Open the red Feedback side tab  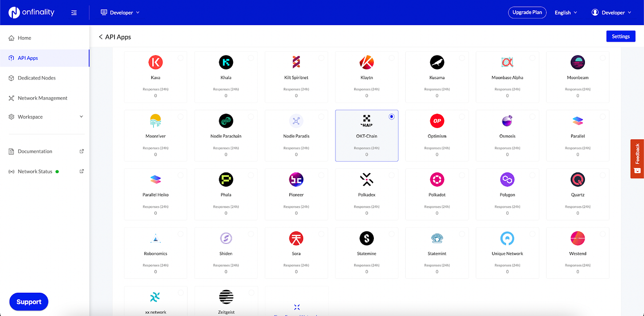click(637, 159)
